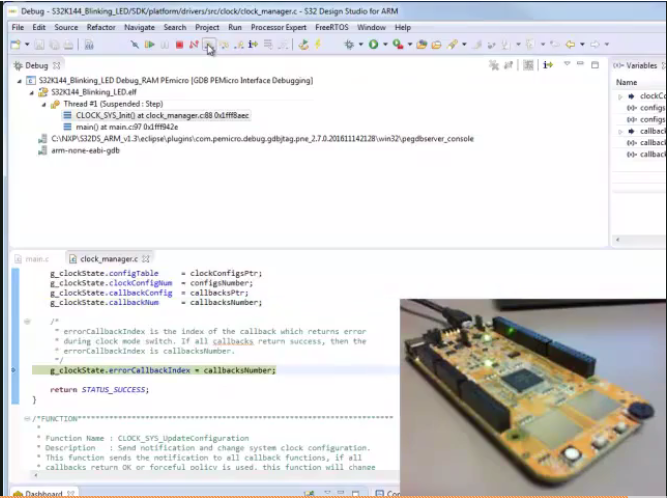Click the Open Element icon in toolbar
The width and height of the screenshot is (667, 498).
(422, 44)
